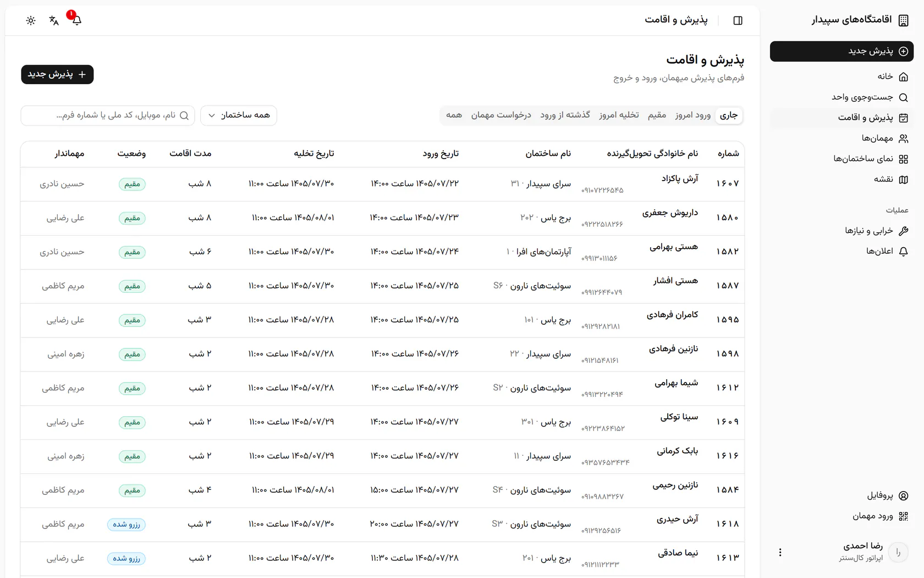This screenshot has height=578, width=924.
Task: Click the profile icon beside پروفایل
Action: tap(903, 495)
